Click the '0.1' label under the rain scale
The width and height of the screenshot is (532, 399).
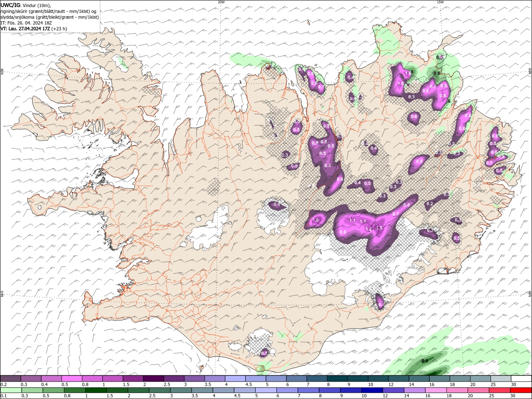click(3, 396)
